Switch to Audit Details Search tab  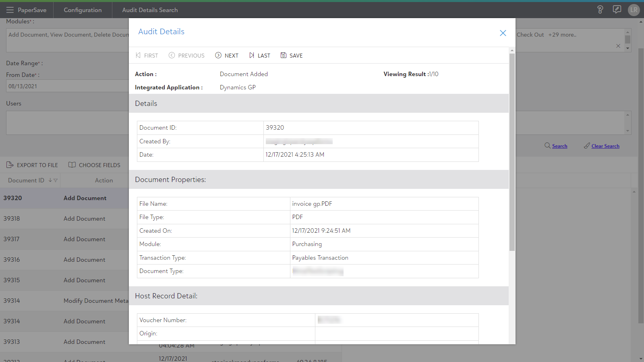point(150,10)
